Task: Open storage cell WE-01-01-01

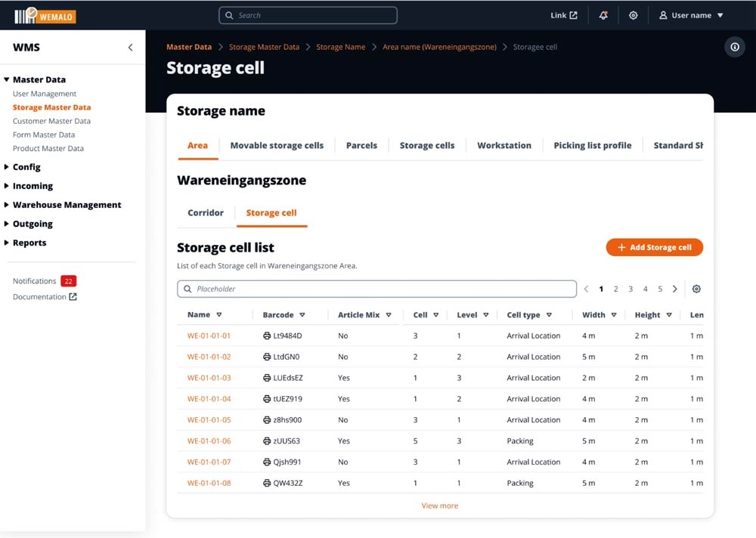Action: (x=209, y=335)
